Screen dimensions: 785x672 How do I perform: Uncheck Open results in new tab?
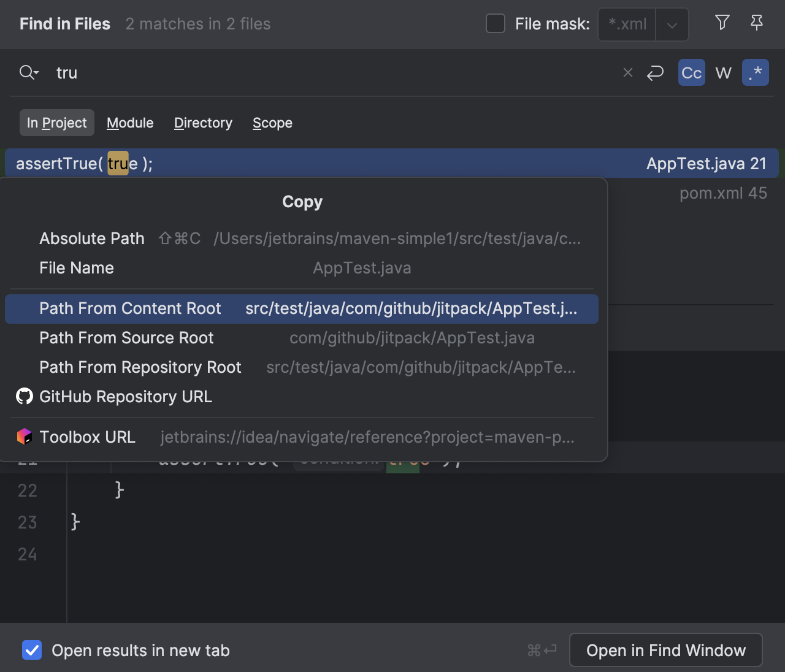[x=32, y=650]
